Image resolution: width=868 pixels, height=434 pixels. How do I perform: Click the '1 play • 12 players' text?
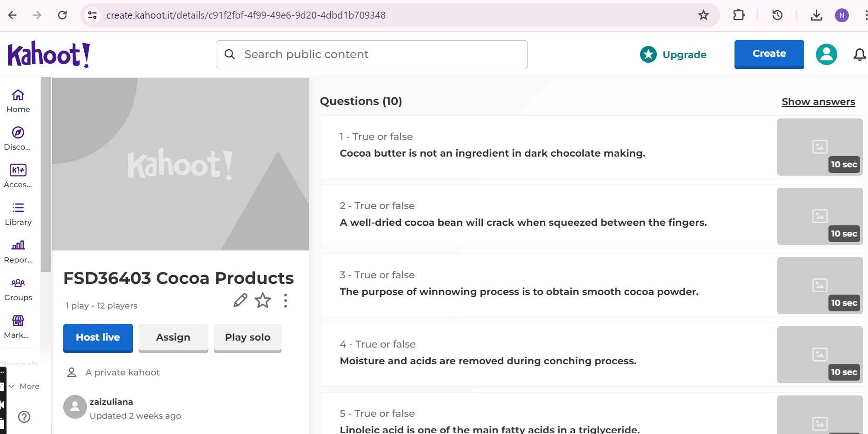pyautogui.click(x=101, y=306)
